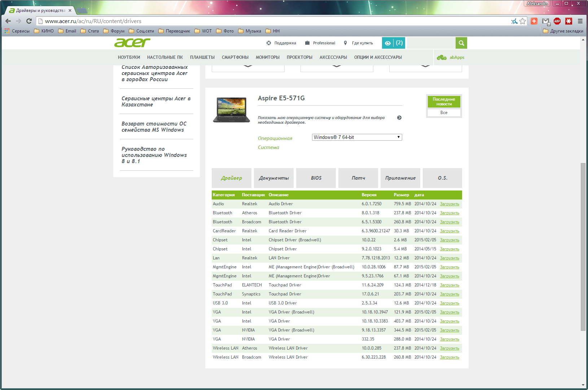Download ELANTECH Touchpad Driver
Viewport: 588px width, 390px height.
point(449,285)
